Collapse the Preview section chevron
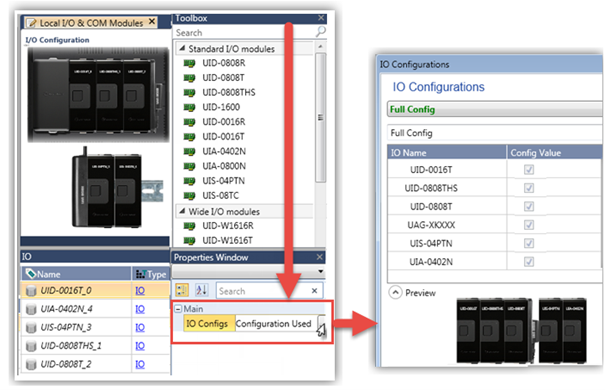 395,293
